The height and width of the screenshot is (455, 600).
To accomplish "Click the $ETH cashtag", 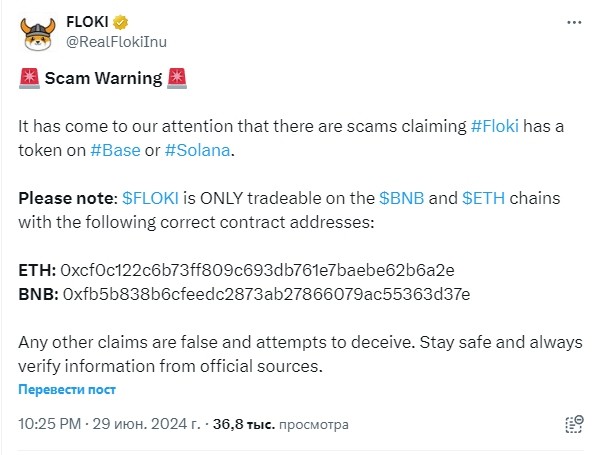I will (x=484, y=198).
